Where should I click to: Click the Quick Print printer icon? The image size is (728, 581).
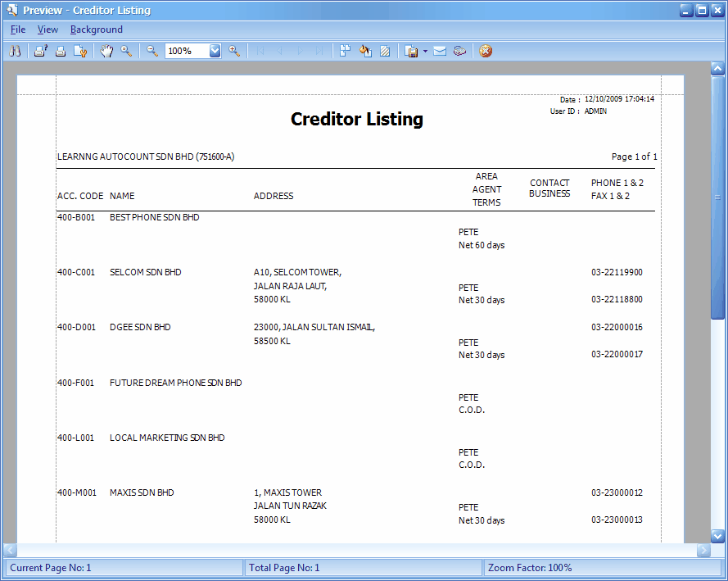point(60,51)
